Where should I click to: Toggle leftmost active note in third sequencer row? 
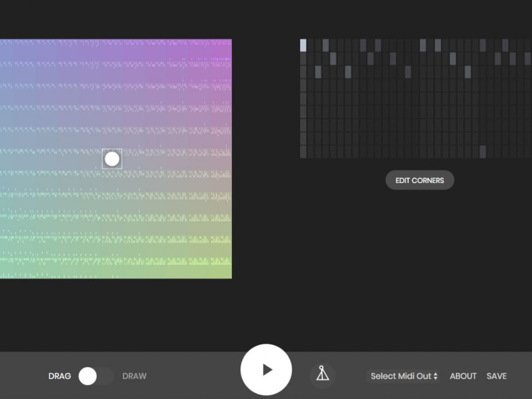318,72
